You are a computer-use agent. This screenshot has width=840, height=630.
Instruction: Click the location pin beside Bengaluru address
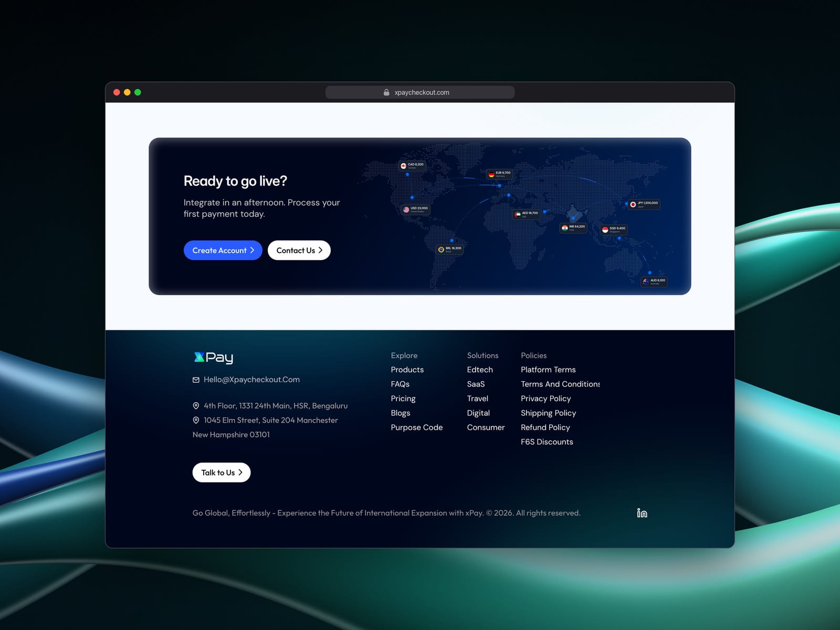196,406
